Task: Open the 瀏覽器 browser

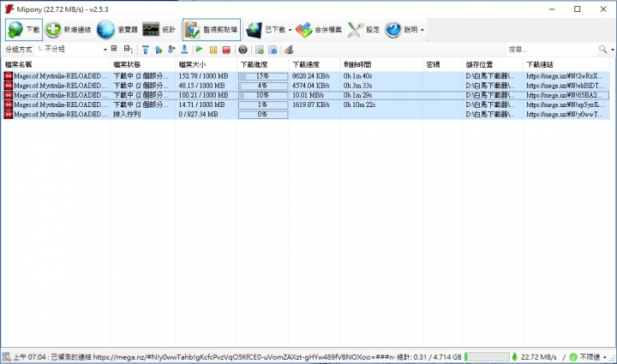Action: point(117,29)
